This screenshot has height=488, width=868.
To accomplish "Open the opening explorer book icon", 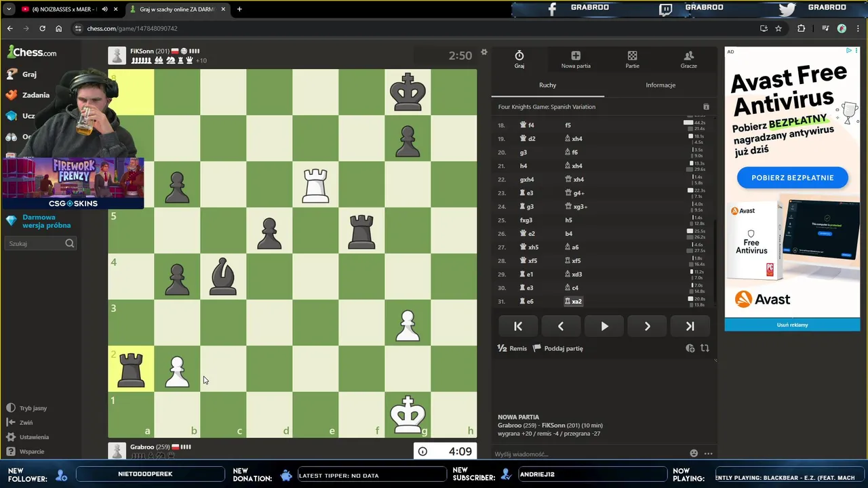I will [x=706, y=107].
